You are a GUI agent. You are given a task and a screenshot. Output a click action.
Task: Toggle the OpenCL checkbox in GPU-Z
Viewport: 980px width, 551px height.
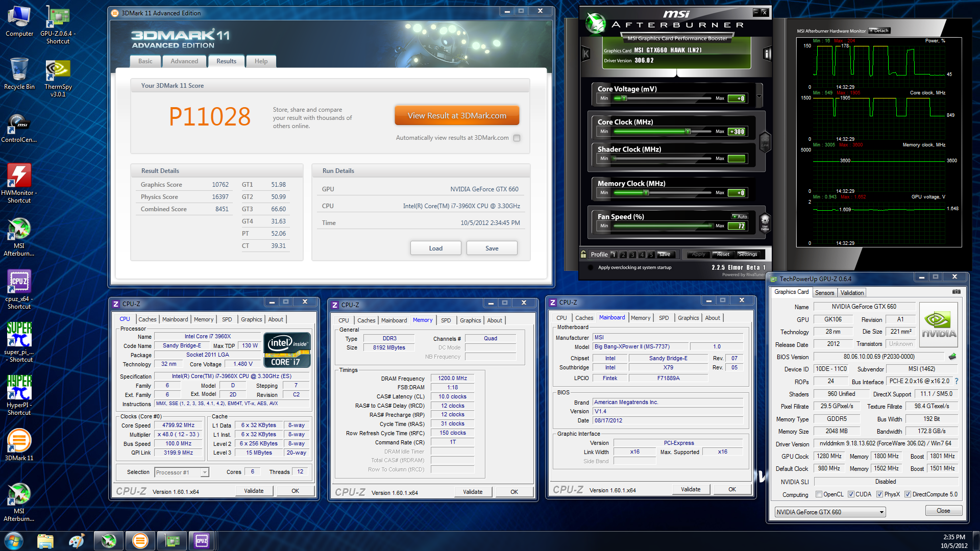819,494
